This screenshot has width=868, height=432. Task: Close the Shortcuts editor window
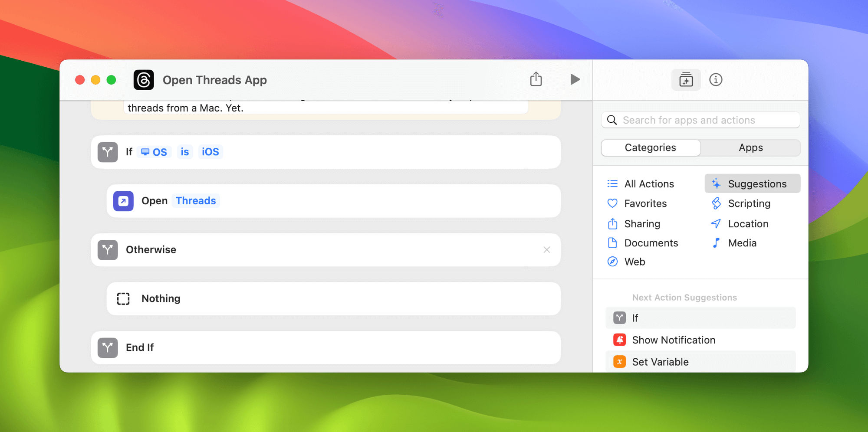tap(80, 80)
